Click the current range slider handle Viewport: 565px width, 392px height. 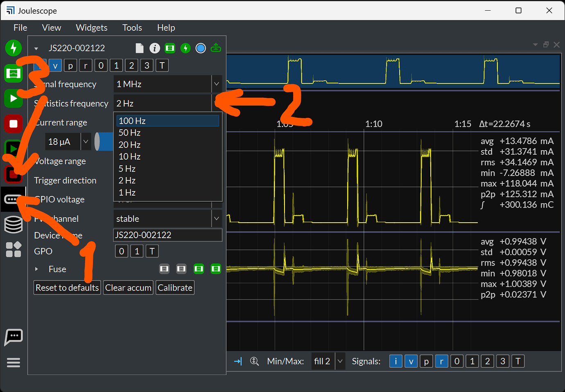97,142
